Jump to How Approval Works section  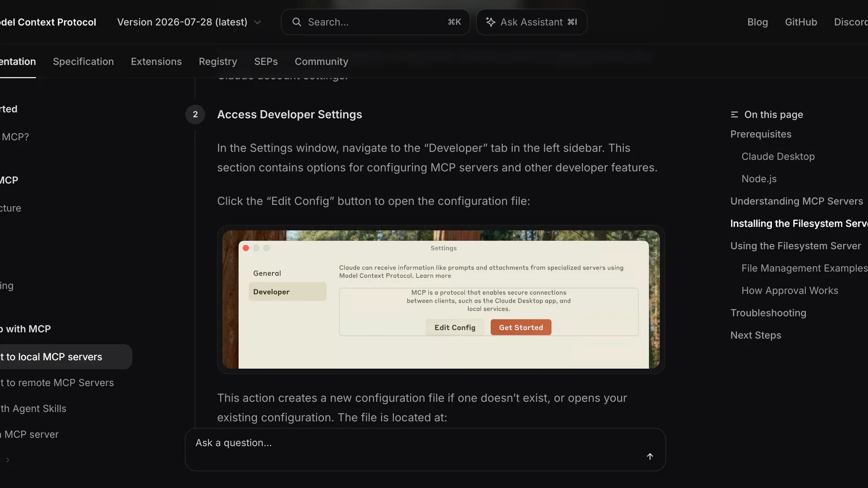tap(790, 291)
